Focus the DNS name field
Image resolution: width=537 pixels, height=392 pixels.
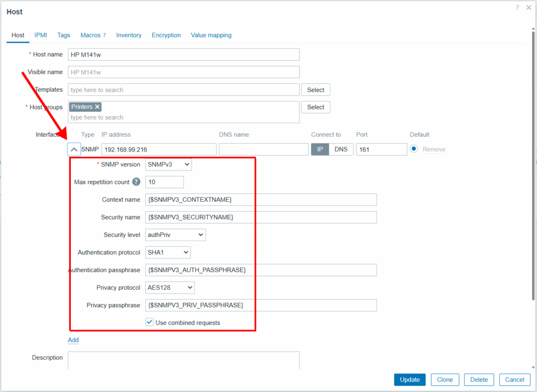tap(264, 149)
